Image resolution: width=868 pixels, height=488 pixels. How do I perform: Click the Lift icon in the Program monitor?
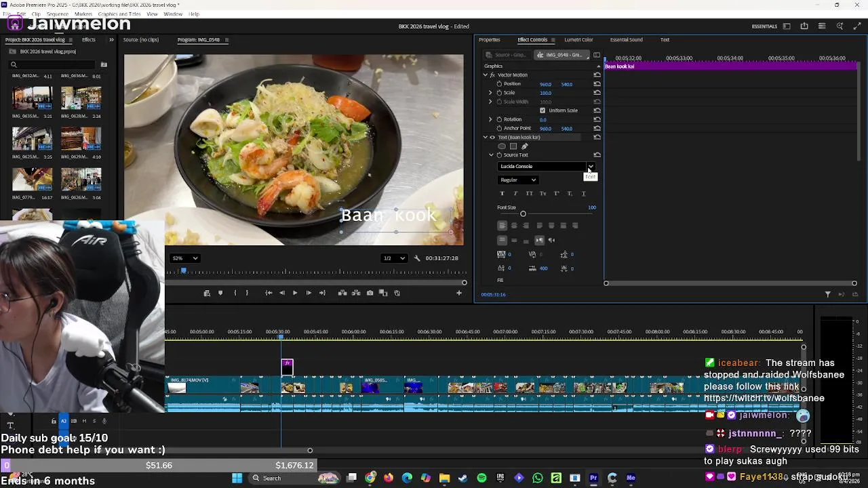pos(342,293)
